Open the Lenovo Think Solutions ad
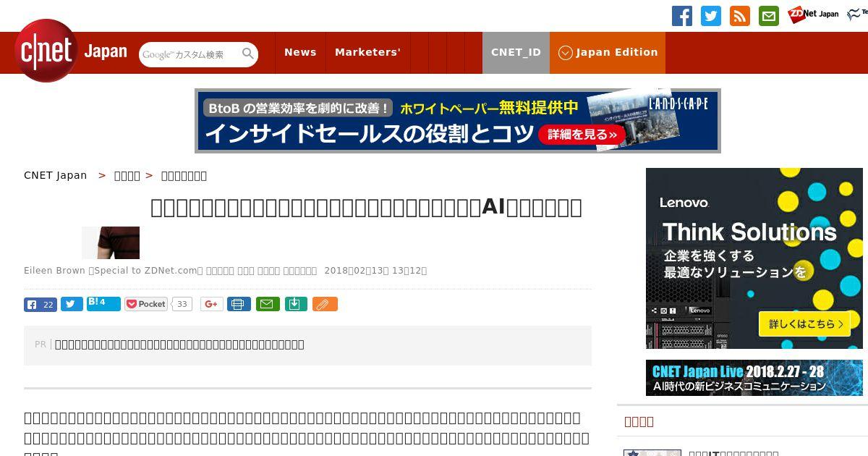The height and width of the screenshot is (456, 868). (754, 258)
